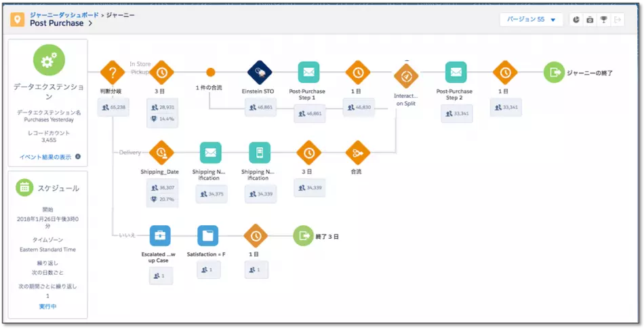This screenshot has width=644, height=329.
Task: Click the イベント結果の表示 link
Action: click(x=45, y=157)
